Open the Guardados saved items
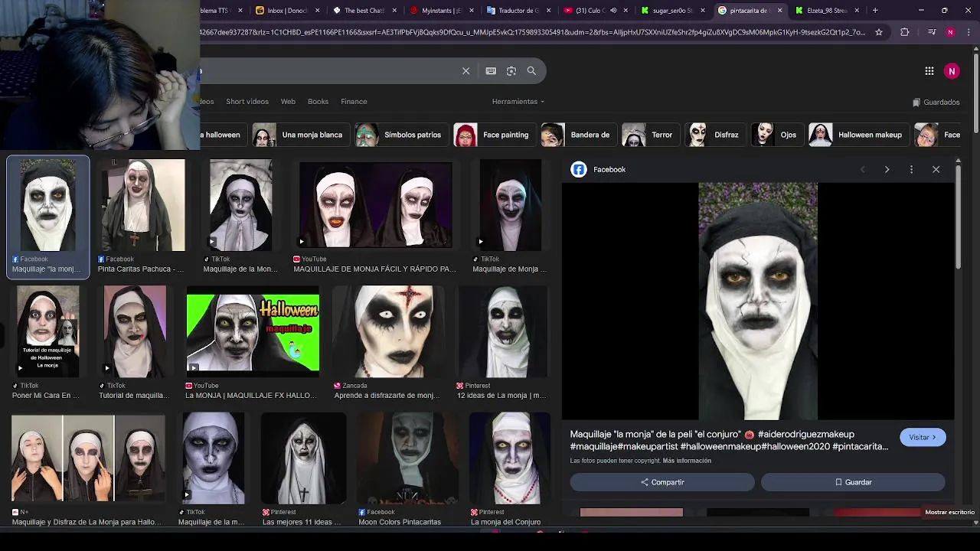The width and height of the screenshot is (980, 551). coord(936,102)
